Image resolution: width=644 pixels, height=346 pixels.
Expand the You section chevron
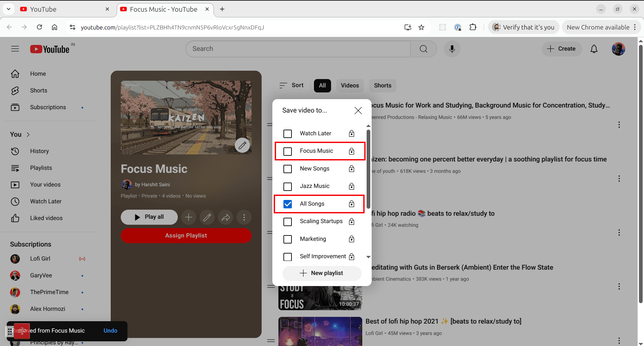28,135
